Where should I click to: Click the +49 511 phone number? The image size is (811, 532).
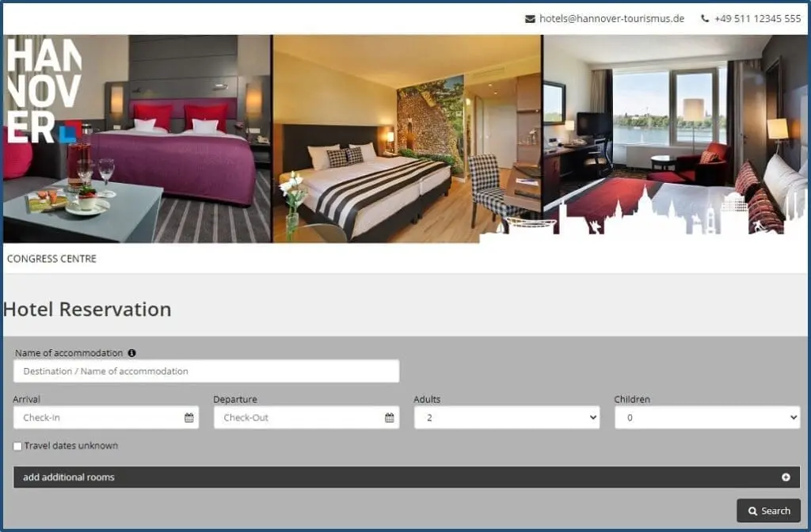point(757,19)
